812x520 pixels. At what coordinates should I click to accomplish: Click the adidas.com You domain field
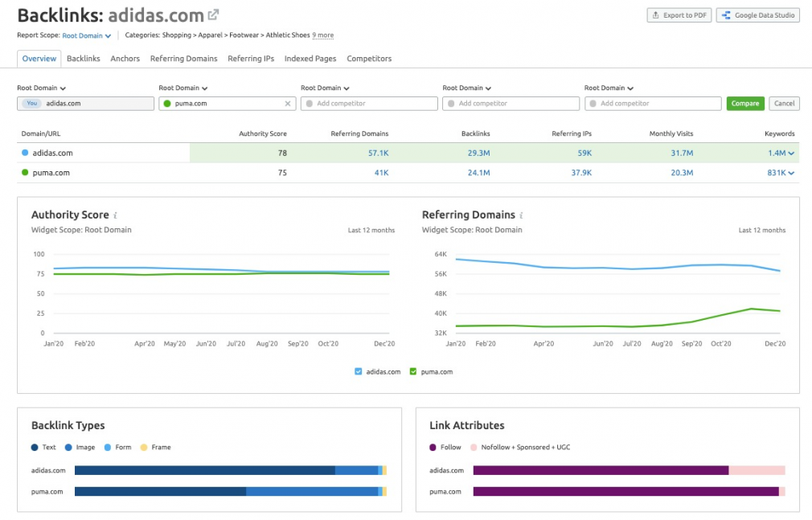coord(85,104)
